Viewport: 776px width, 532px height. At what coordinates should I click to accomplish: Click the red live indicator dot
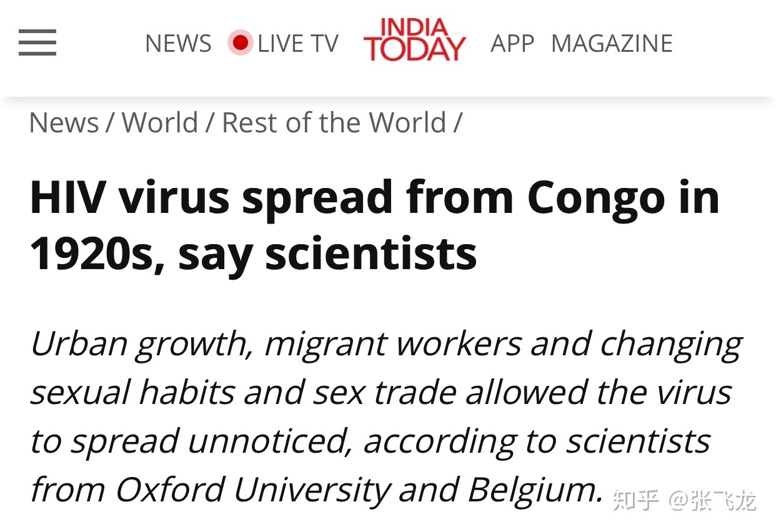pyautogui.click(x=240, y=42)
